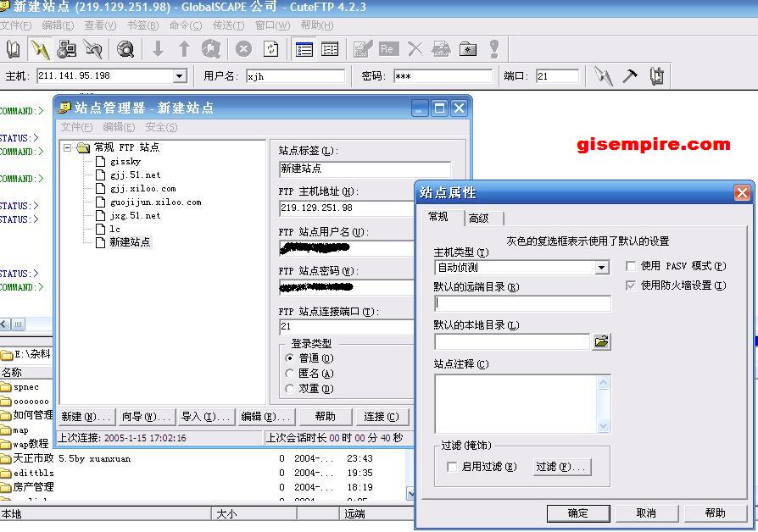Click the 编辑(E)... button at Site Manager bottom
The height and width of the screenshot is (532, 758).
[265, 417]
